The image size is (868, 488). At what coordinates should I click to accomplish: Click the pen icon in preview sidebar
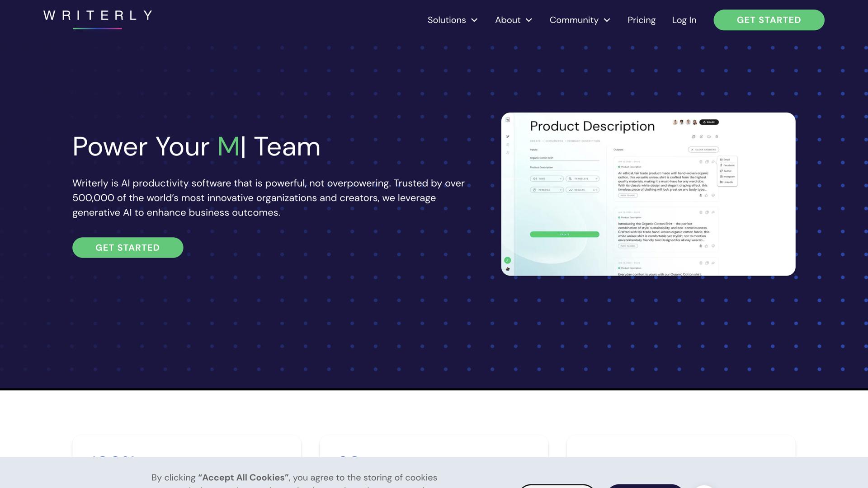tap(508, 136)
